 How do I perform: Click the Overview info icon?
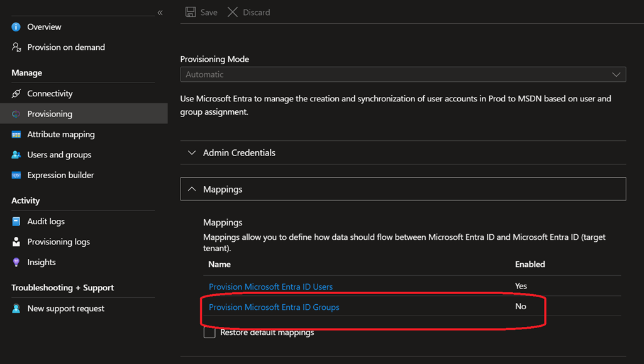coord(16,27)
